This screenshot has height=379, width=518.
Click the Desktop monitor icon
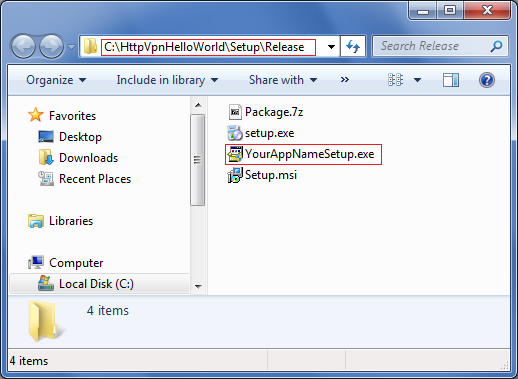click(46, 137)
